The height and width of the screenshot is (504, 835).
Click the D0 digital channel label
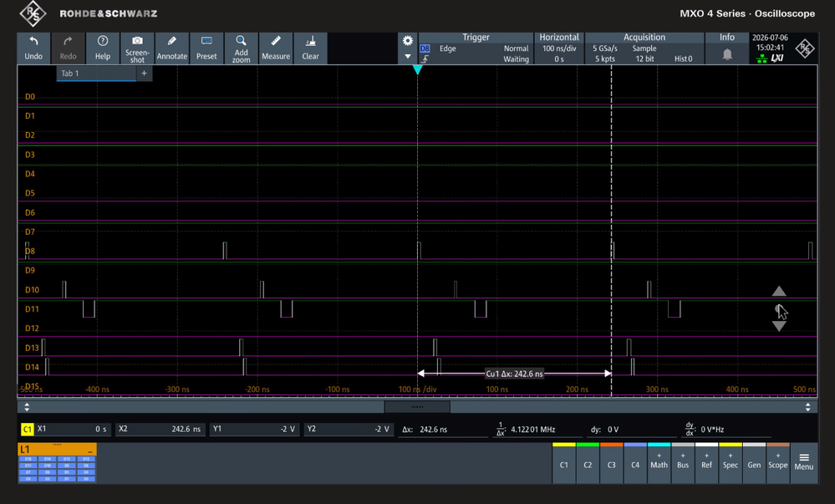click(x=30, y=96)
